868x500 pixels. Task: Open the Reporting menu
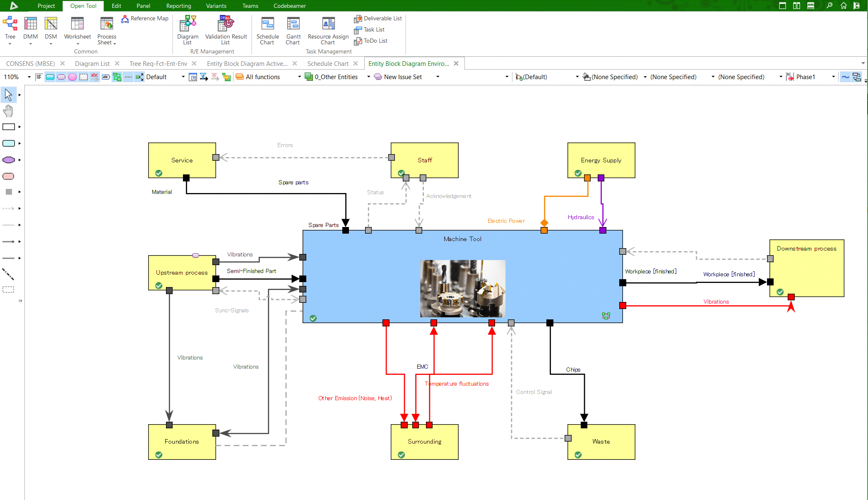(x=178, y=6)
